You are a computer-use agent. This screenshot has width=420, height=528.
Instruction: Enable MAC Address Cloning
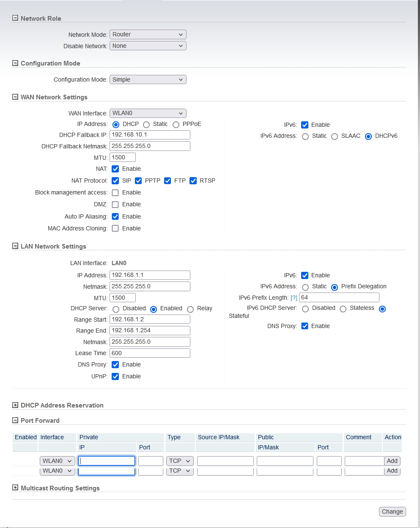coord(115,228)
